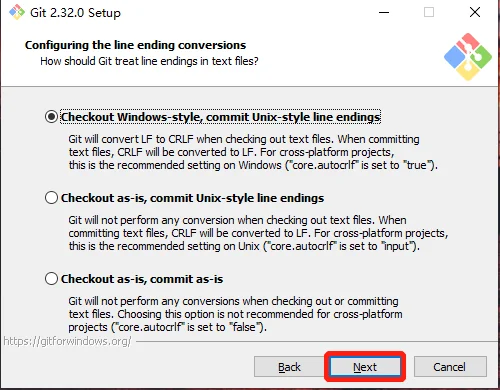Viewport: 500px width, 390px height.
Task: Pick the 'Checkout as-is, commit as-is' radio circle
Action: [51, 279]
